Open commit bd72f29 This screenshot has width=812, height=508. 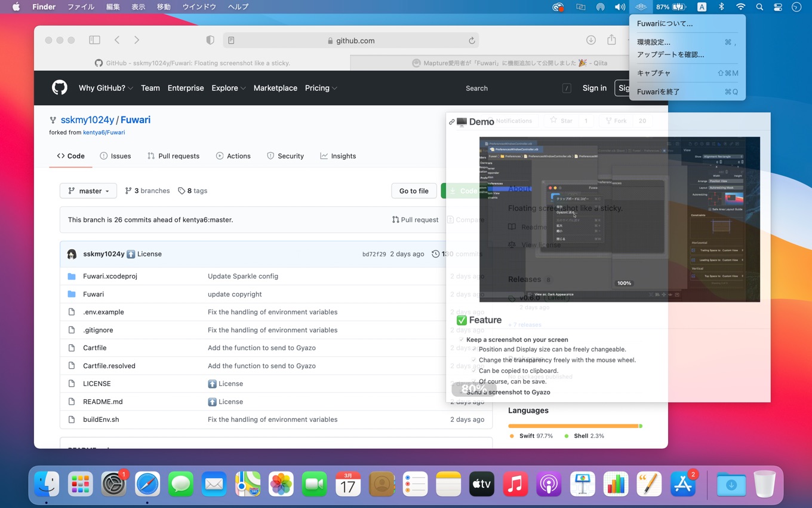(x=374, y=254)
